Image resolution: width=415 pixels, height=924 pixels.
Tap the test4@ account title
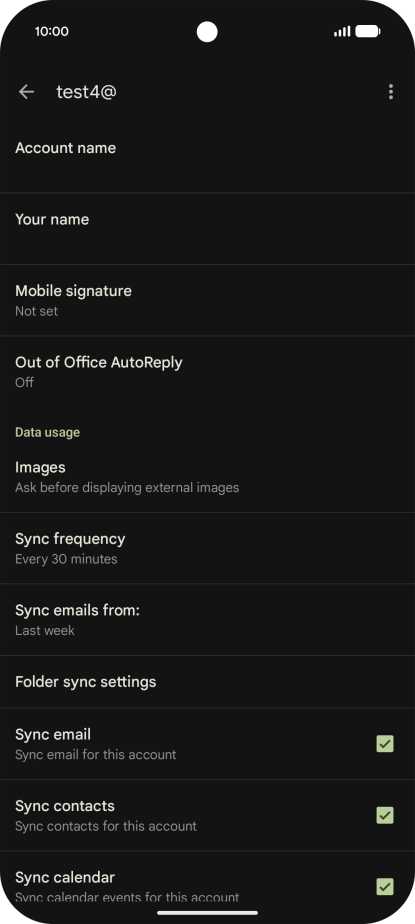[86, 92]
